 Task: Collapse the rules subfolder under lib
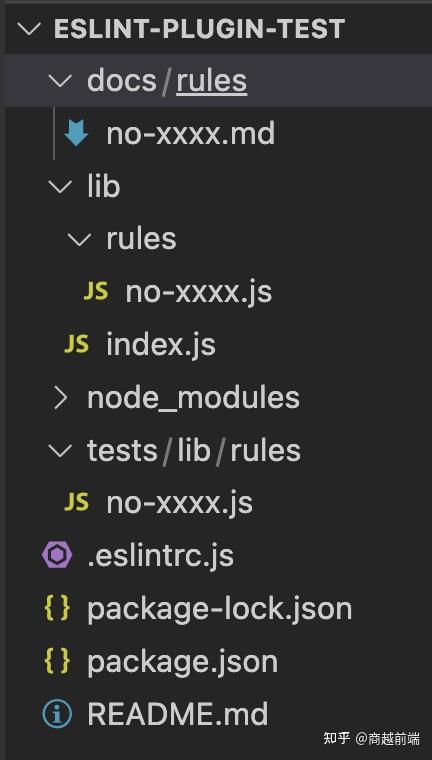[79, 239]
